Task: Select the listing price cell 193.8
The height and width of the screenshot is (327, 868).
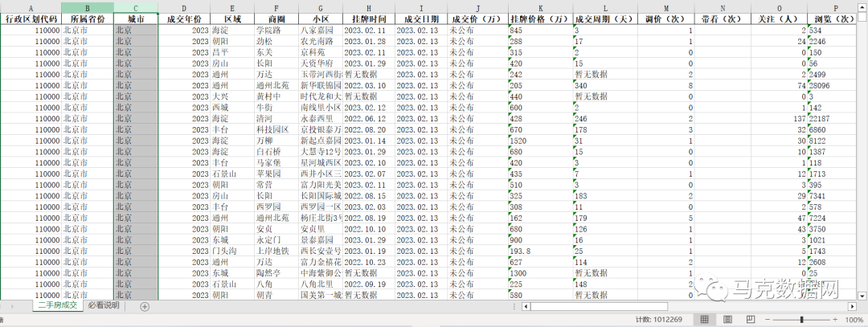Action: coord(540,251)
